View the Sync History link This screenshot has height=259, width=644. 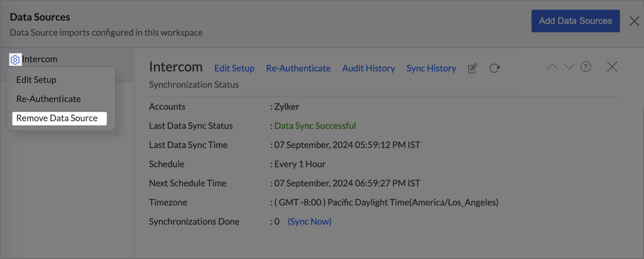[431, 68]
